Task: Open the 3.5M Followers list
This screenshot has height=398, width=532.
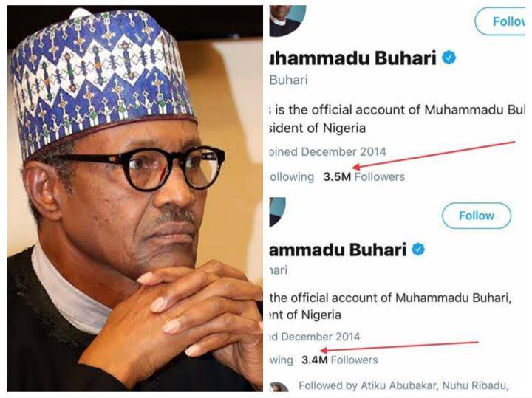Action: tap(364, 176)
